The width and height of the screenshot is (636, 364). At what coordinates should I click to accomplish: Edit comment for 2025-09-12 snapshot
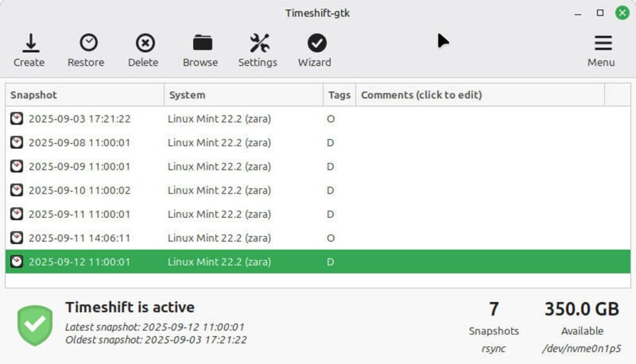[479, 262]
